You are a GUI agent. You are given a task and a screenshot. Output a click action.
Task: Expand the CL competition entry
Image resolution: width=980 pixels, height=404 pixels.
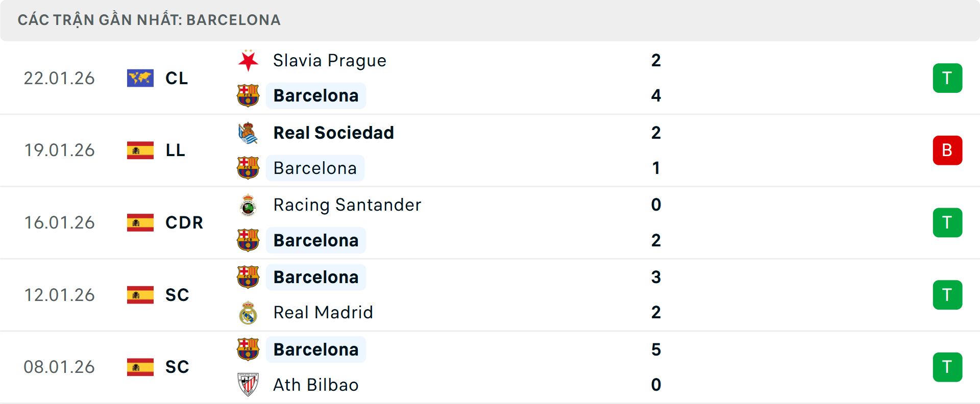pyautogui.click(x=176, y=78)
